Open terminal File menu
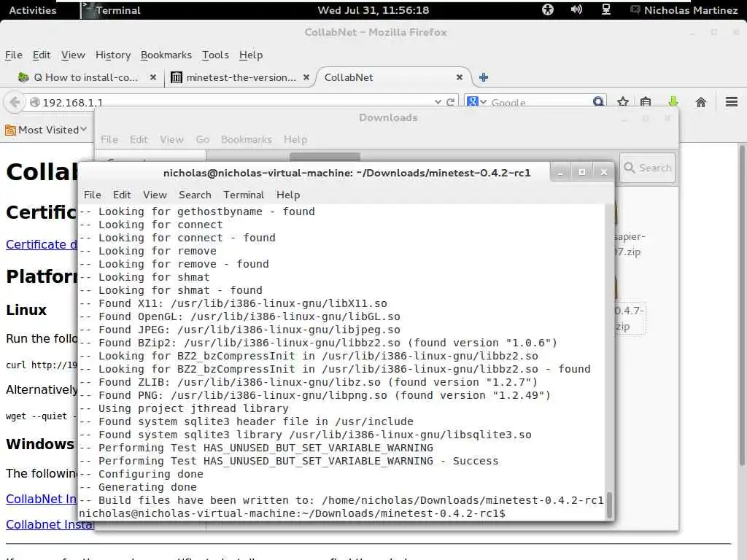The image size is (747, 560). 93,195
